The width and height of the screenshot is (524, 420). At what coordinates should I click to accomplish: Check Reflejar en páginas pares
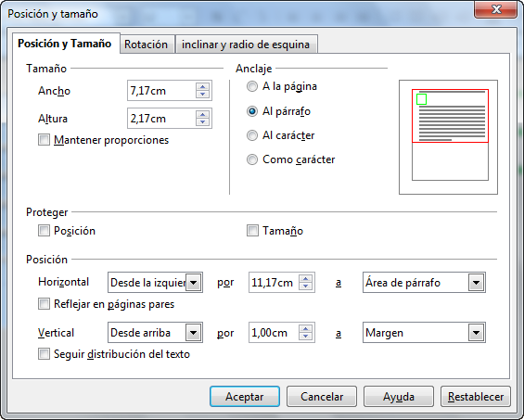click(x=44, y=304)
